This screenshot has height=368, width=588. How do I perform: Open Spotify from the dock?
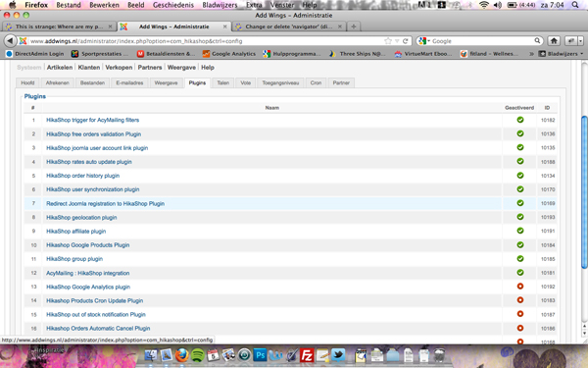pos(198,355)
